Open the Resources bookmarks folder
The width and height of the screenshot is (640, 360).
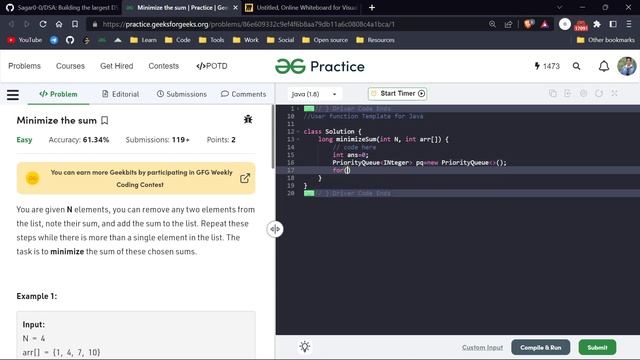pos(376,40)
